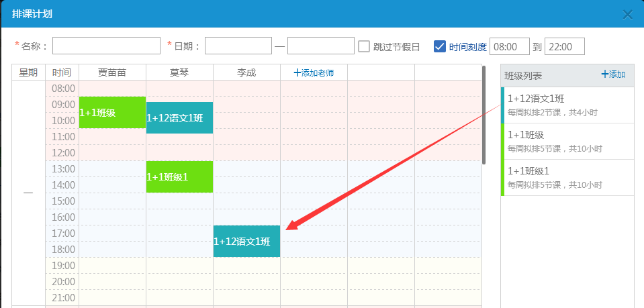Click the 添加 plus icon in 班级列表

605,74
